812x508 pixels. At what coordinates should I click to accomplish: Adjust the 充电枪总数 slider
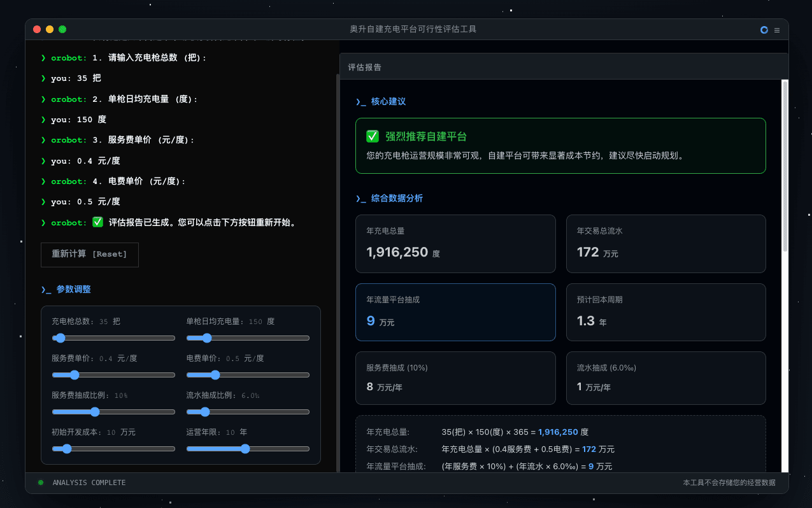tap(113, 338)
